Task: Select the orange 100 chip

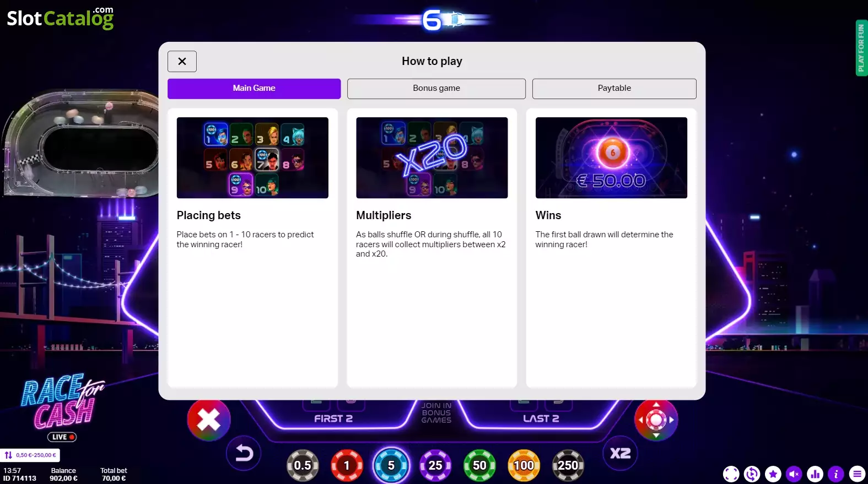Action: pyautogui.click(x=524, y=465)
